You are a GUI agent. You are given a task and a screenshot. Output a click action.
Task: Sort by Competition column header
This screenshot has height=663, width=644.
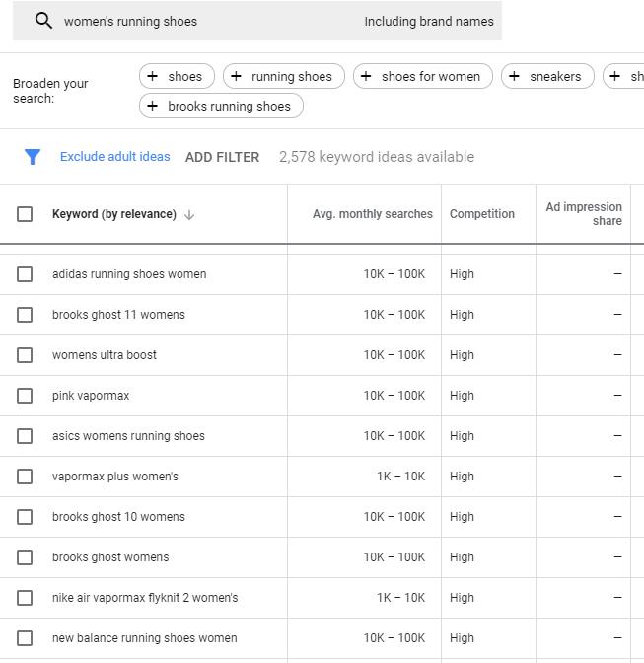click(482, 214)
